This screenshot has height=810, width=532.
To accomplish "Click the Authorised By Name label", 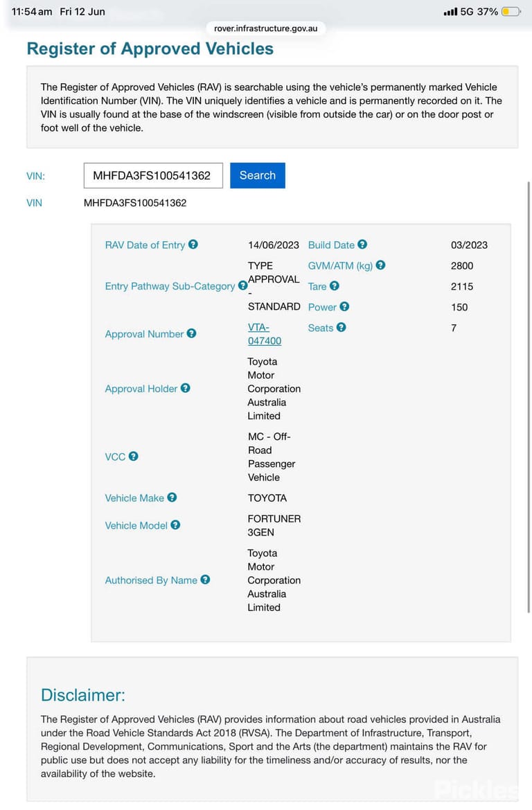I will (151, 580).
